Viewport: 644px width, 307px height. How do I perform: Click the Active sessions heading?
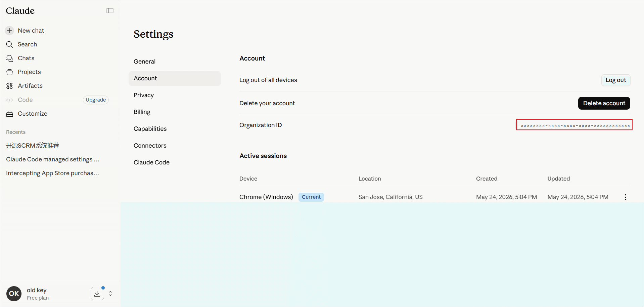tap(263, 156)
